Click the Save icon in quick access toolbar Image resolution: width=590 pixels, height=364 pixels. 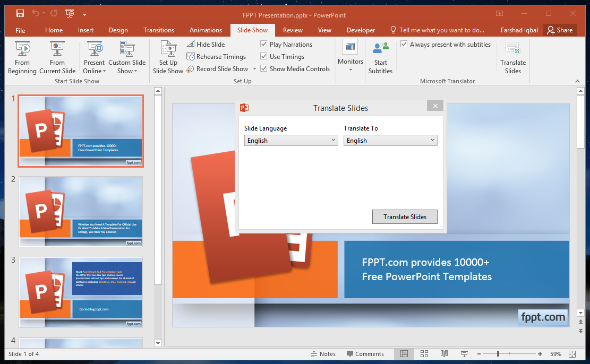(x=20, y=14)
